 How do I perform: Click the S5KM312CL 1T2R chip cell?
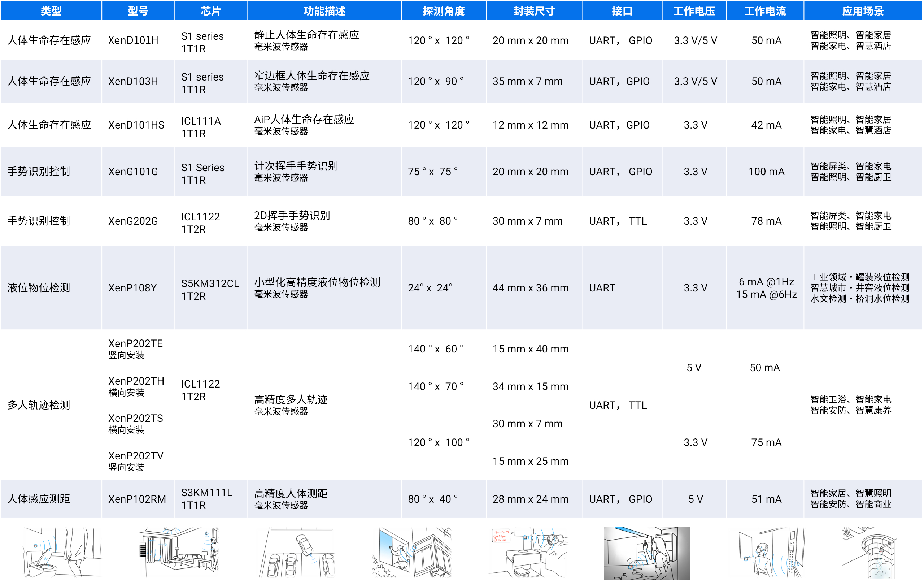tap(210, 290)
